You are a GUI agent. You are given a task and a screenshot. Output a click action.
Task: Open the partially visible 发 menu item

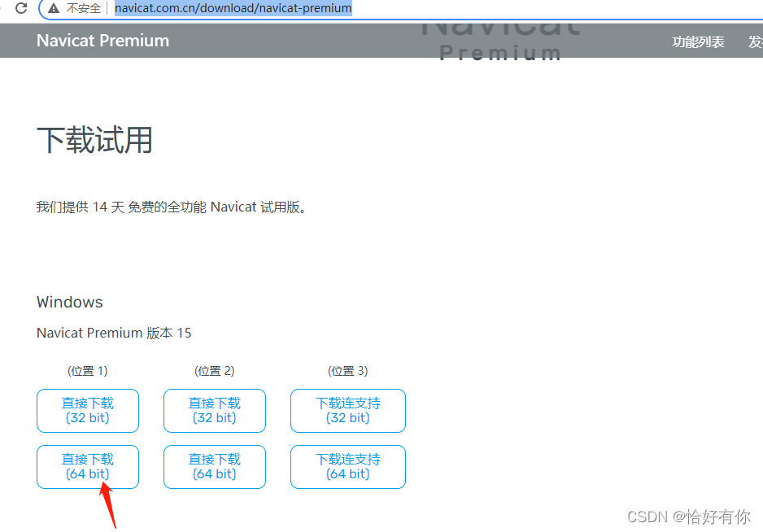click(x=755, y=41)
